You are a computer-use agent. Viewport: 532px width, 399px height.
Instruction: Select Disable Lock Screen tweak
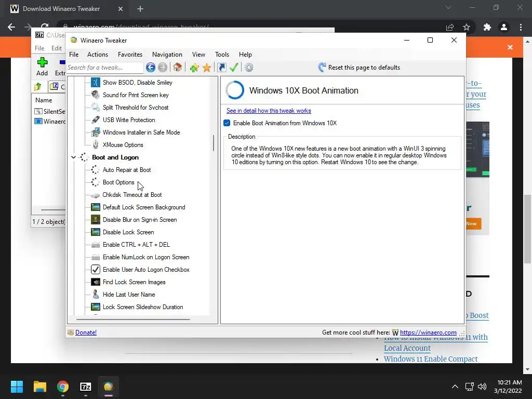(x=128, y=232)
